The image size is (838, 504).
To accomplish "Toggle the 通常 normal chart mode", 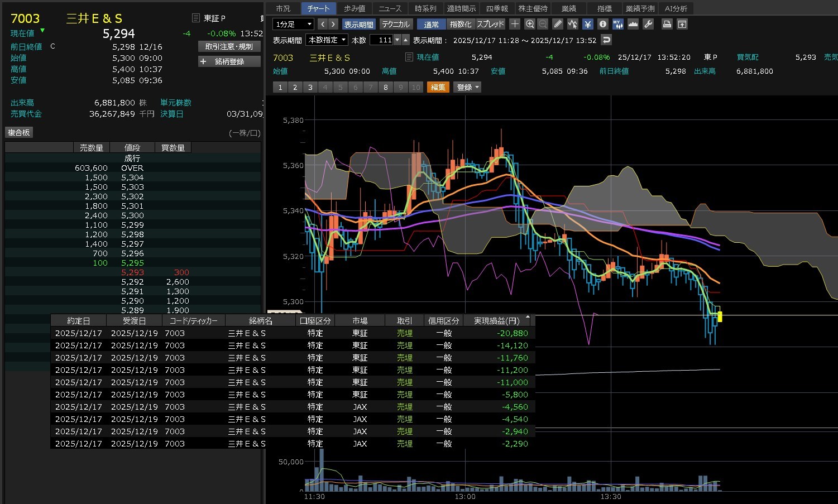I will [431, 24].
